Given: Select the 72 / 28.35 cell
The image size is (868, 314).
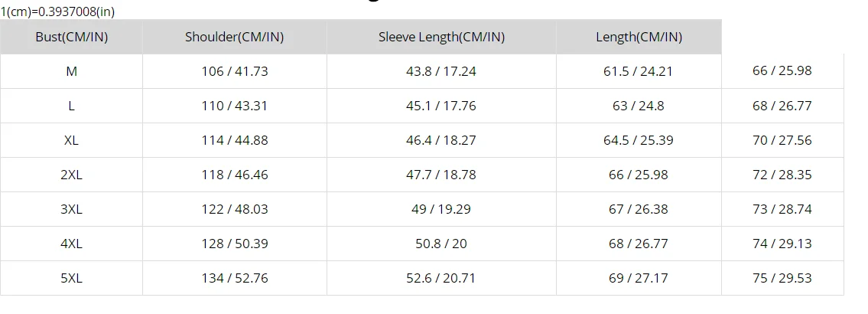Looking at the screenshot, I should (x=782, y=175).
